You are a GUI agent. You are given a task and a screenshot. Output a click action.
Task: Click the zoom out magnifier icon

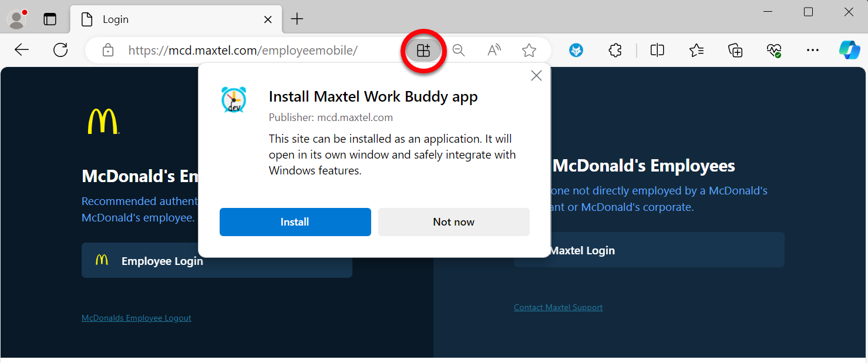click(459, 51)
